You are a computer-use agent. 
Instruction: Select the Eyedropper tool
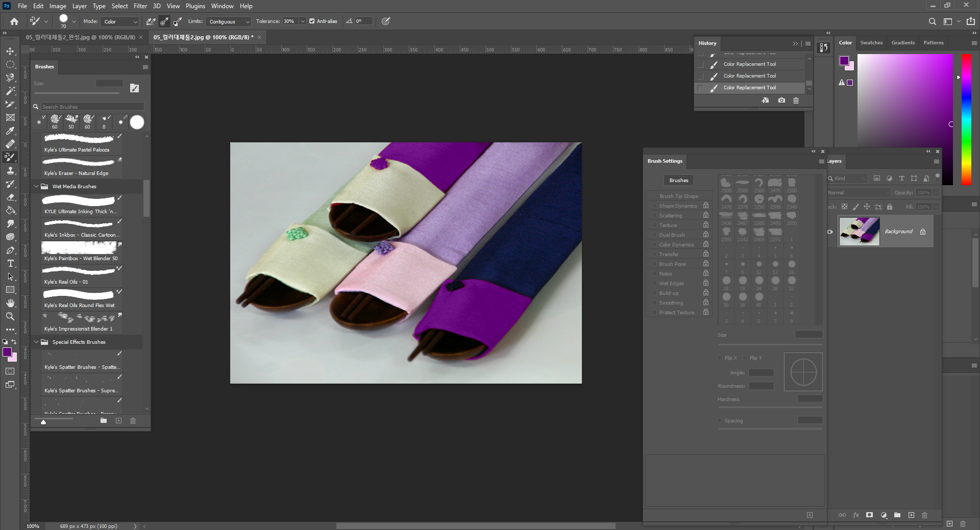tap(10, 131)
